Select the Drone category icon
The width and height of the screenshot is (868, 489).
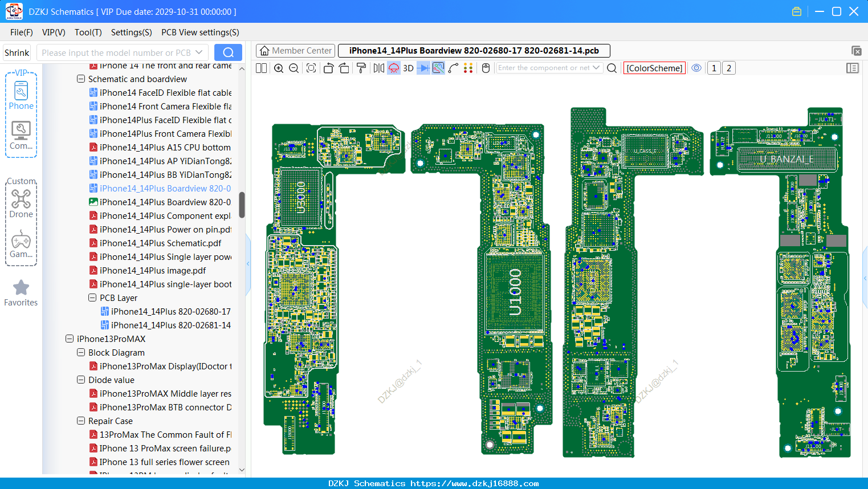coord(21,203)
